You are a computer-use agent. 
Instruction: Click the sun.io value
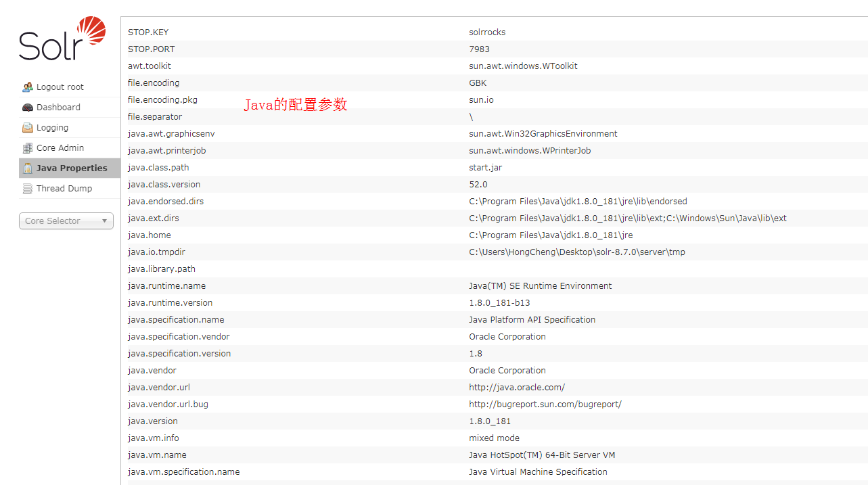coord(481,99)
